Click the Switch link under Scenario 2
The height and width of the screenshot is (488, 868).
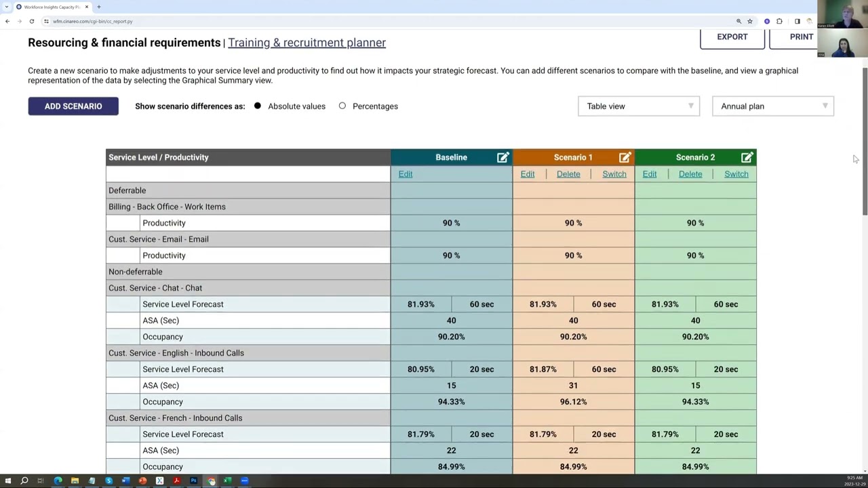736,174
